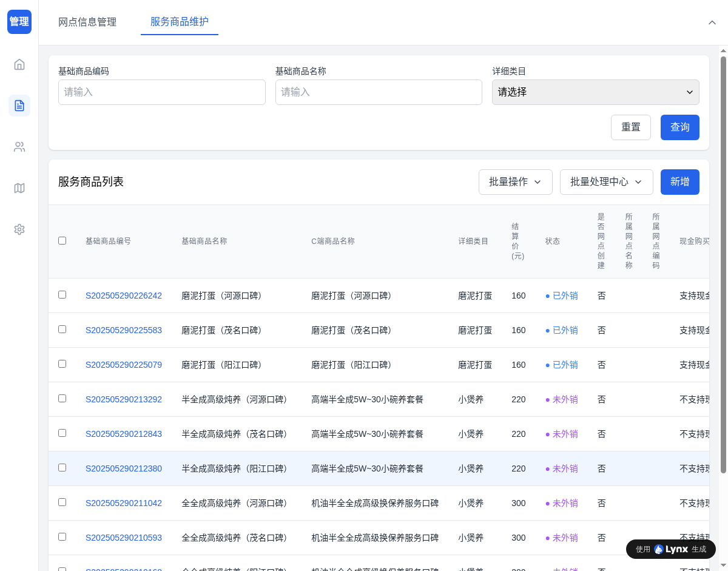Expand the 批量操作 dropdown
This screenshot has height=571, width=728.
[515, 182]
